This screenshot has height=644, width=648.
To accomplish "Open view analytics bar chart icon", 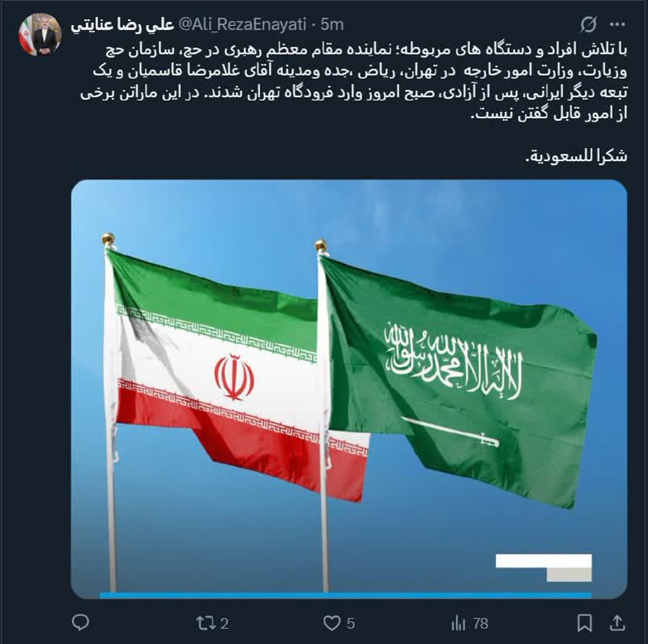I will coord(458,623).
